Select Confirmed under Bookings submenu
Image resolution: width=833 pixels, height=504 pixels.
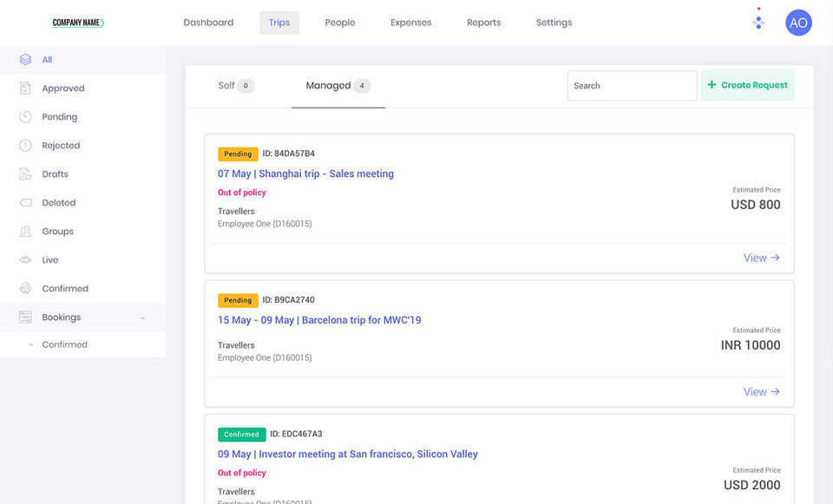[x=64, y=344]
